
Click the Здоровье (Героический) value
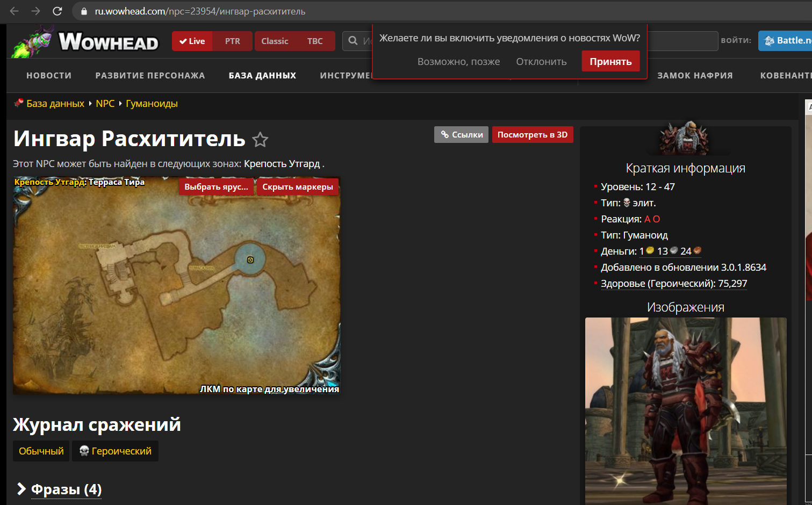[x=674, y=284]
